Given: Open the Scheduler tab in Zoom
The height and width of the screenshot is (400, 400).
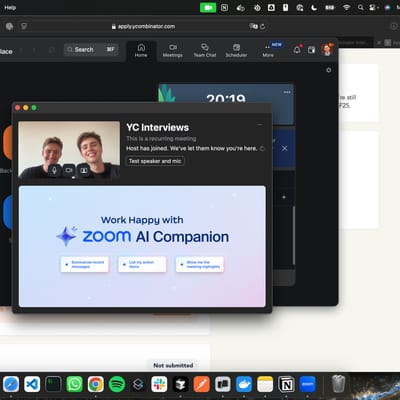Looking at the screenshot, I should click(x=236, y=51).
